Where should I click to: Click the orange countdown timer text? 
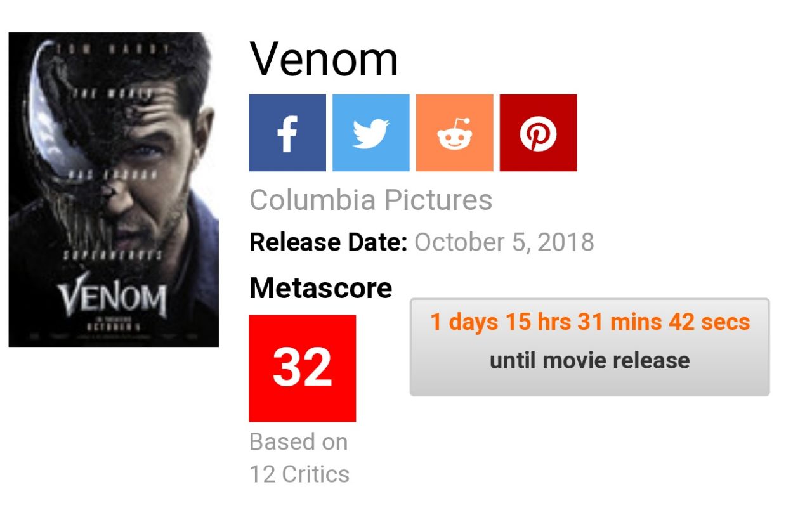pyautogui.click(x=590, y=322)
